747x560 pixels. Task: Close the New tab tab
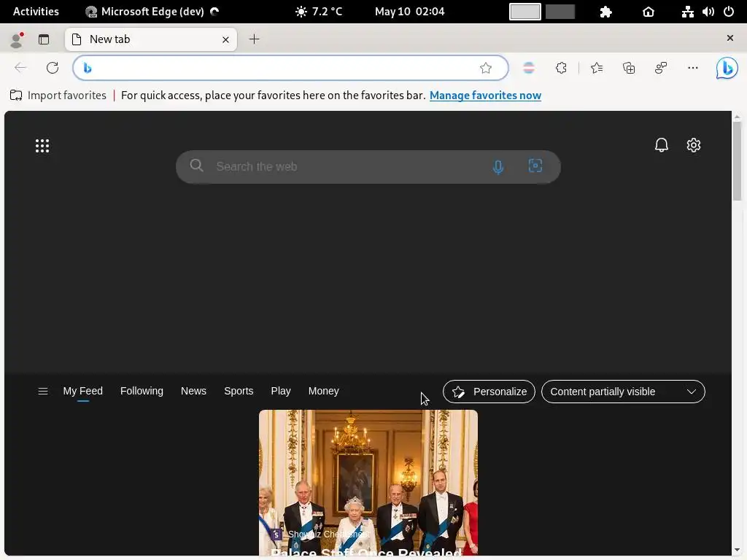pyautogui.click(x=226, y=40)
